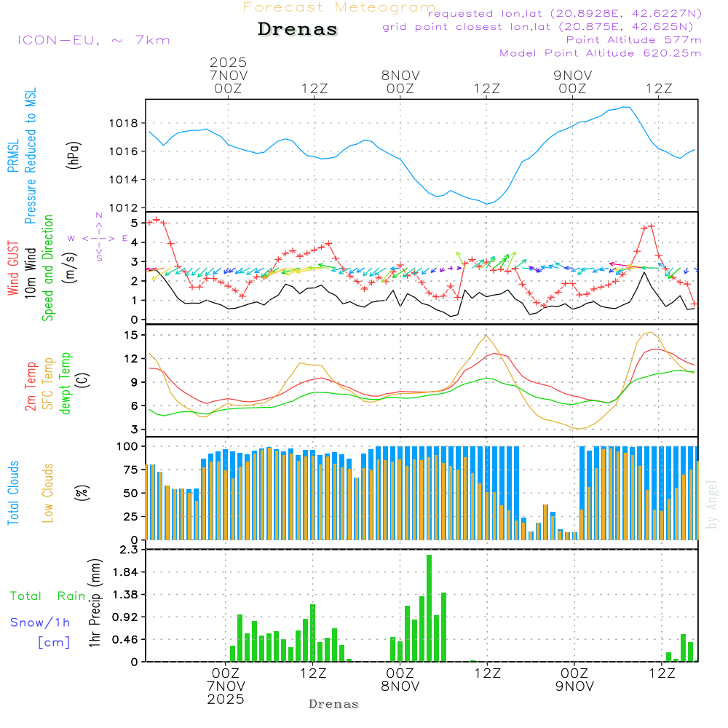
Task: Click the Model Point Altitude 620.25m text
Action: pyautogui.click(x=600, y=53)
